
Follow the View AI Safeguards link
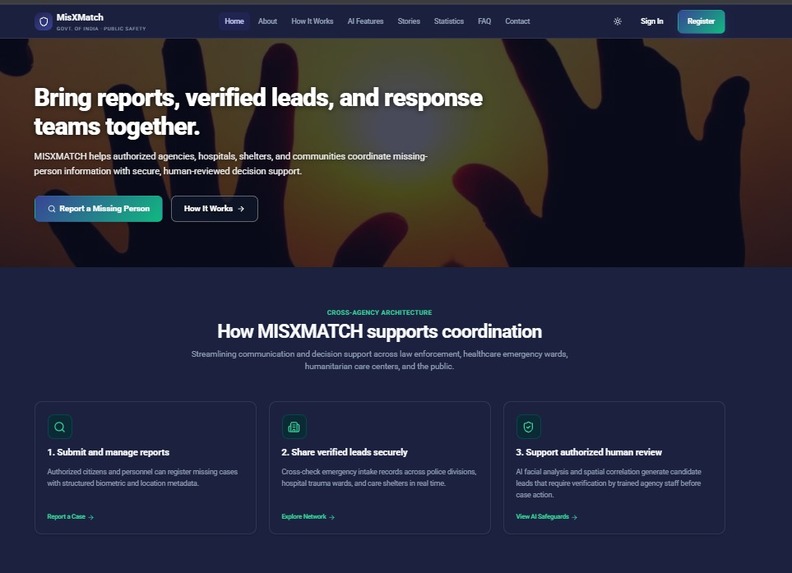click(547, 516)
